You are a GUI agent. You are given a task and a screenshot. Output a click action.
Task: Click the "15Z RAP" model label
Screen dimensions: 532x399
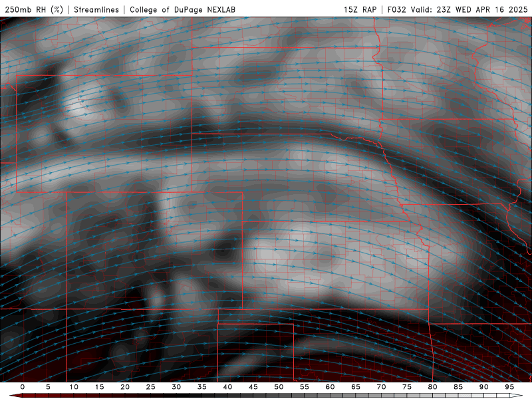[x=360, y=10]
